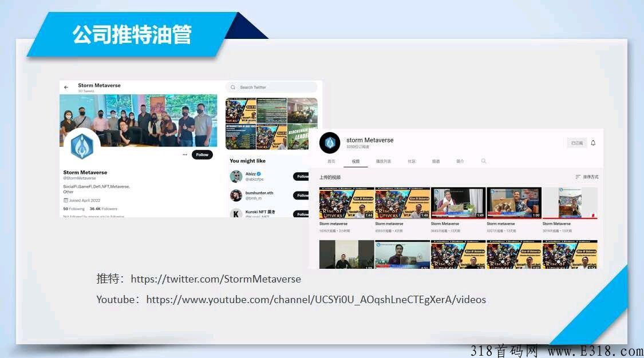The image size is (644, 358).
Task: Click the 已订阅 subscribed button on YouTube
Action: (x=576, y=143)
